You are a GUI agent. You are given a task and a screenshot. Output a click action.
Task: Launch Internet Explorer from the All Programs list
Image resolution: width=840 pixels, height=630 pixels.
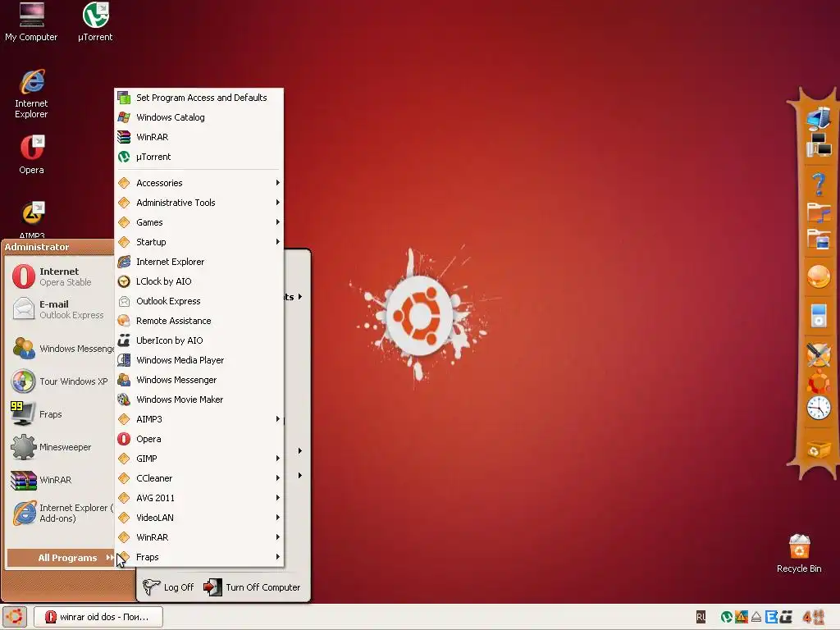tap(199, 262)
